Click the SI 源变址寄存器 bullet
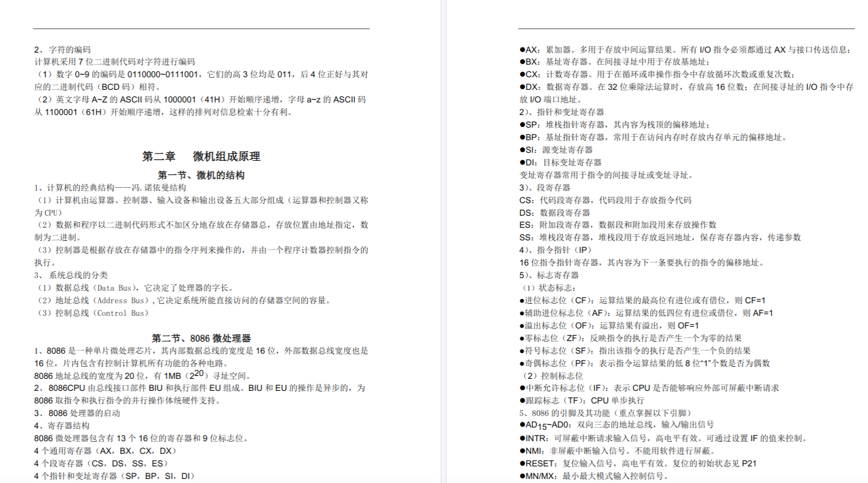 click(556, 150)
